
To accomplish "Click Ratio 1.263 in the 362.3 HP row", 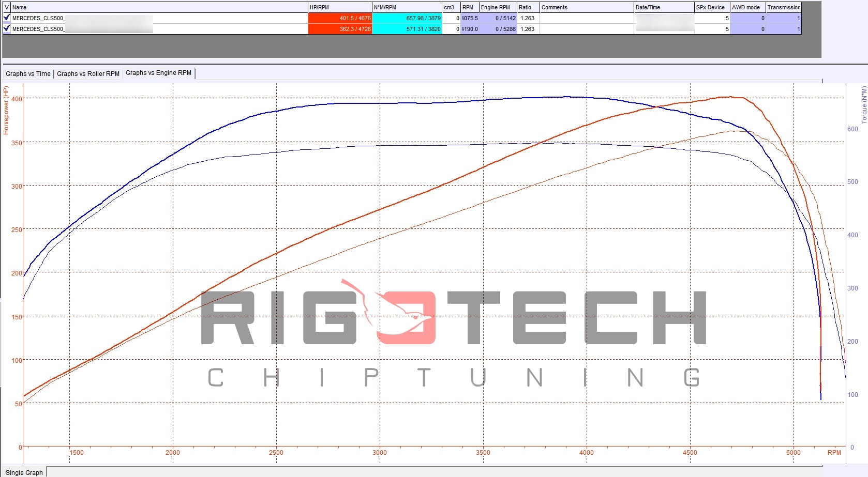I will [528, 29].
